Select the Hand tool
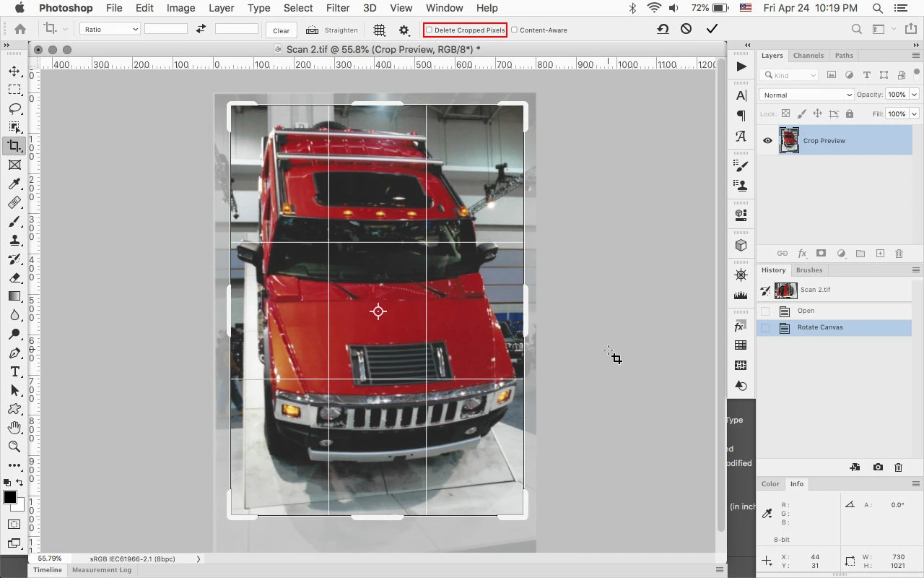 pos(14,428)
